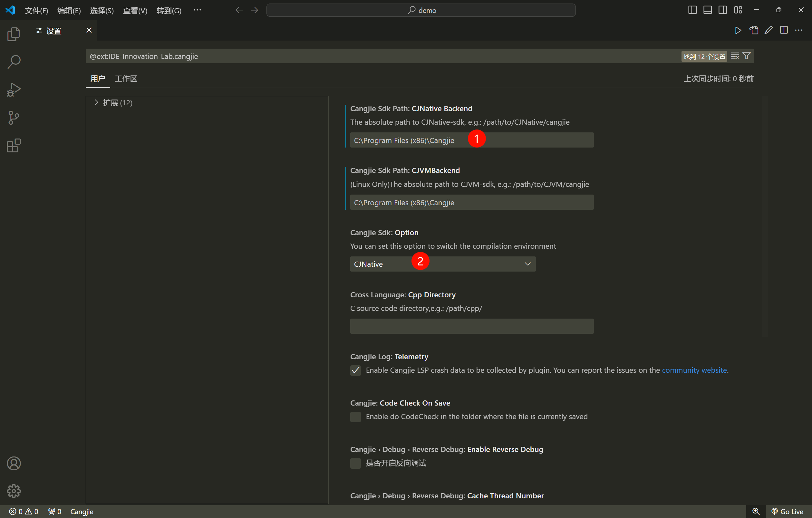Open the Search view icon
The image size is (812, 518).
(14, 62)
